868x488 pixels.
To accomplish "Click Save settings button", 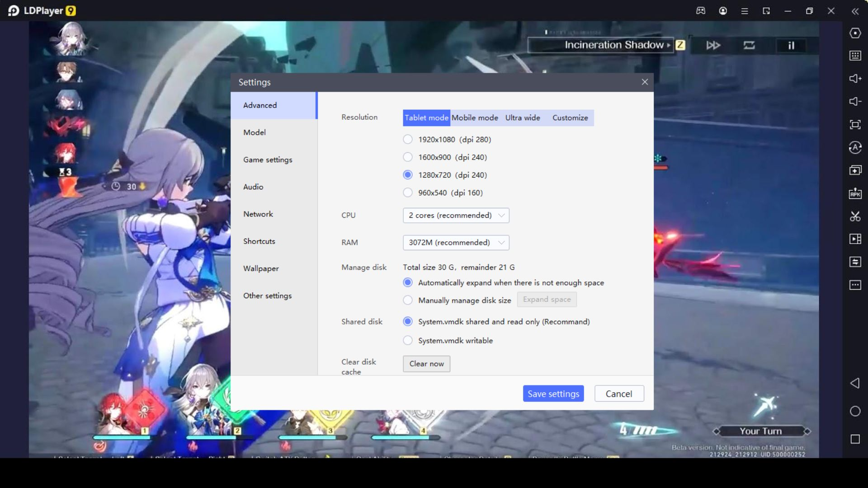I will click(552, 393).
